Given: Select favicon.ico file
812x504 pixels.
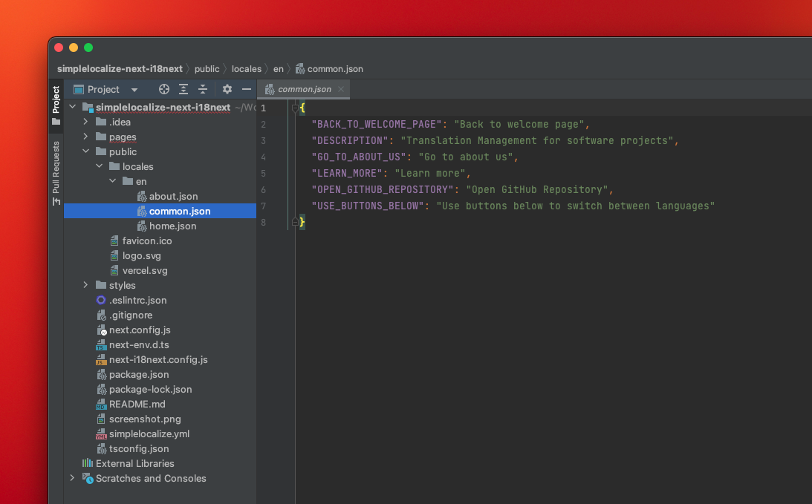Looking at the screenshot, I should (x=147, y=240).
